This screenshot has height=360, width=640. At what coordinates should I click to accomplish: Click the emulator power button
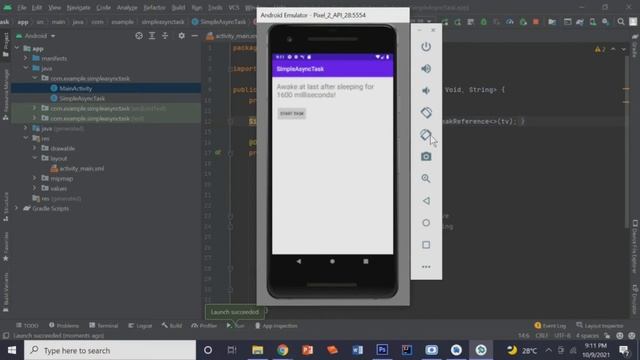pyautogui.click(x=426, y=47)
